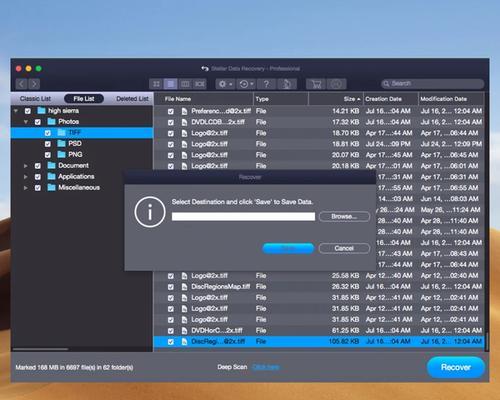Click the destination path text field
The height and width of the screenshot is (400, 500).
tap(243, 216)
